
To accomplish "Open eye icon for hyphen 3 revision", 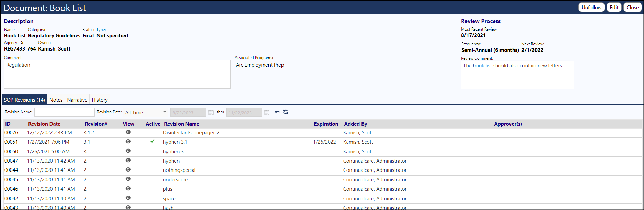I will [128, 151].
